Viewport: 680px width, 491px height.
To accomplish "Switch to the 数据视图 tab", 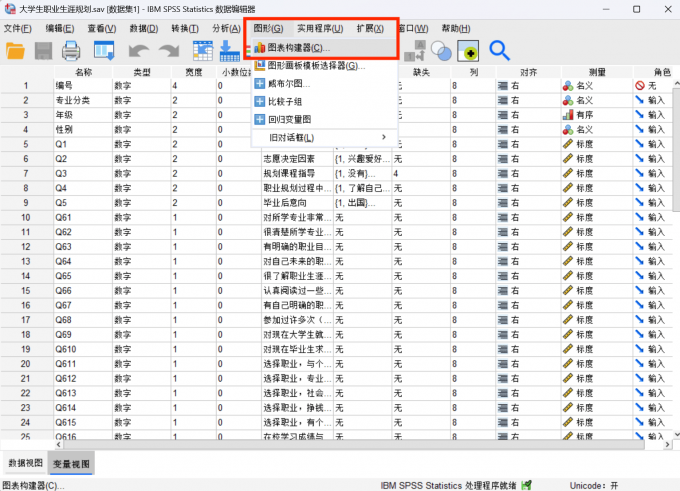I will click(26, 463).
